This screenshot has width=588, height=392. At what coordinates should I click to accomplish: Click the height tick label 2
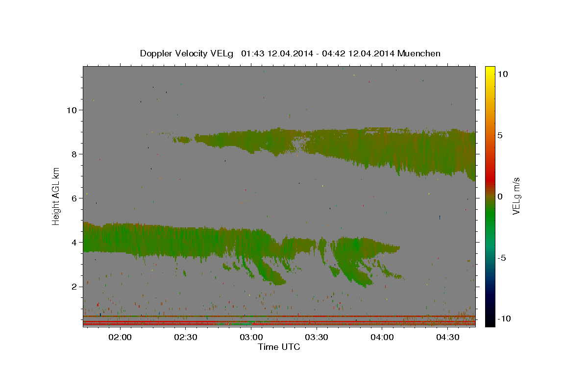coord(74,286)
